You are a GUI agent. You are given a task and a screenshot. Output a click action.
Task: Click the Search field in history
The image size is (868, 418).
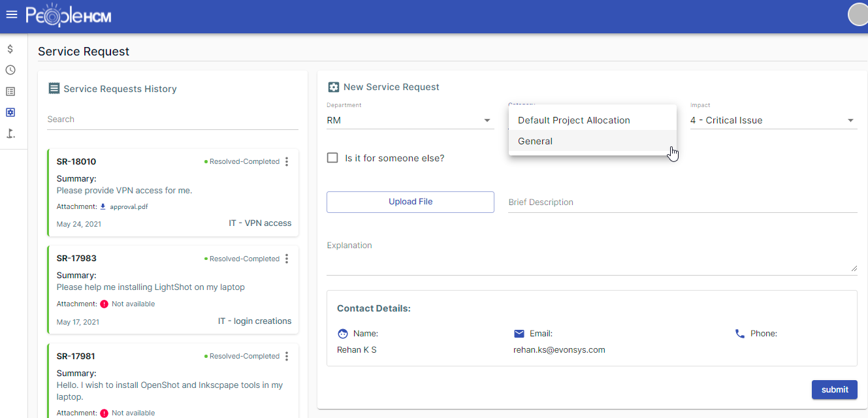pyautogui.click(x=172, y=120)
